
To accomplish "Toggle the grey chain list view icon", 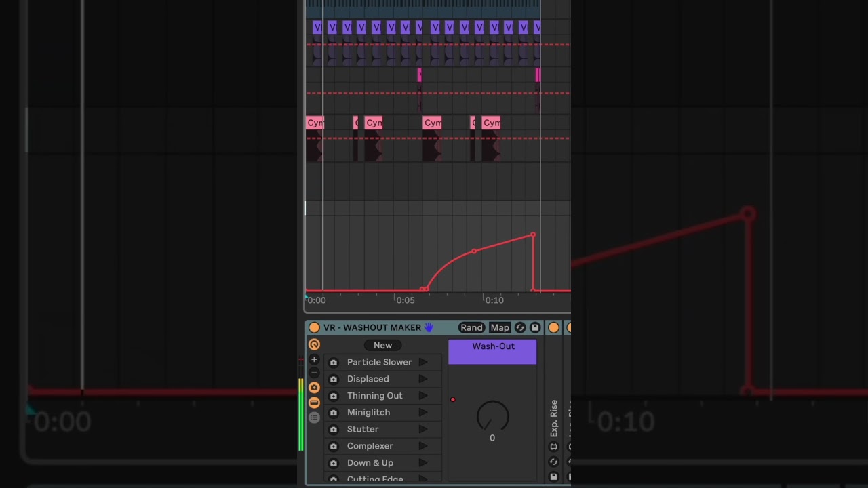I will point(314,418).
